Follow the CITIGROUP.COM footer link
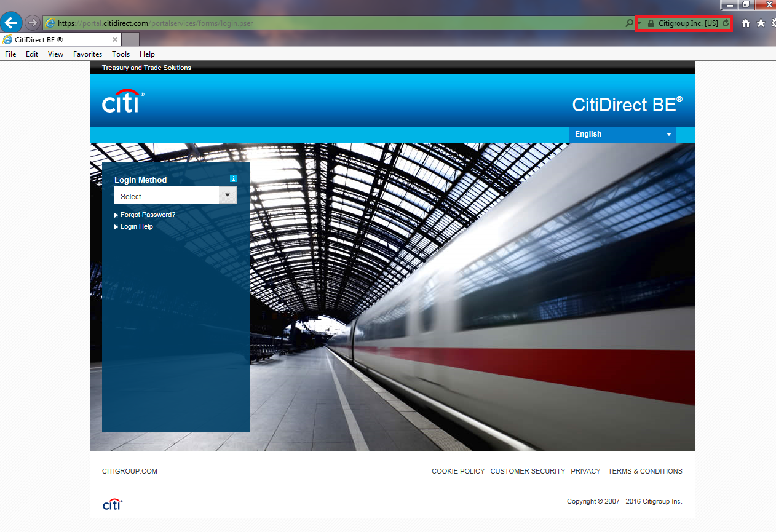The height and width of the screenshot is (532, 776). (x=130, y=471)
